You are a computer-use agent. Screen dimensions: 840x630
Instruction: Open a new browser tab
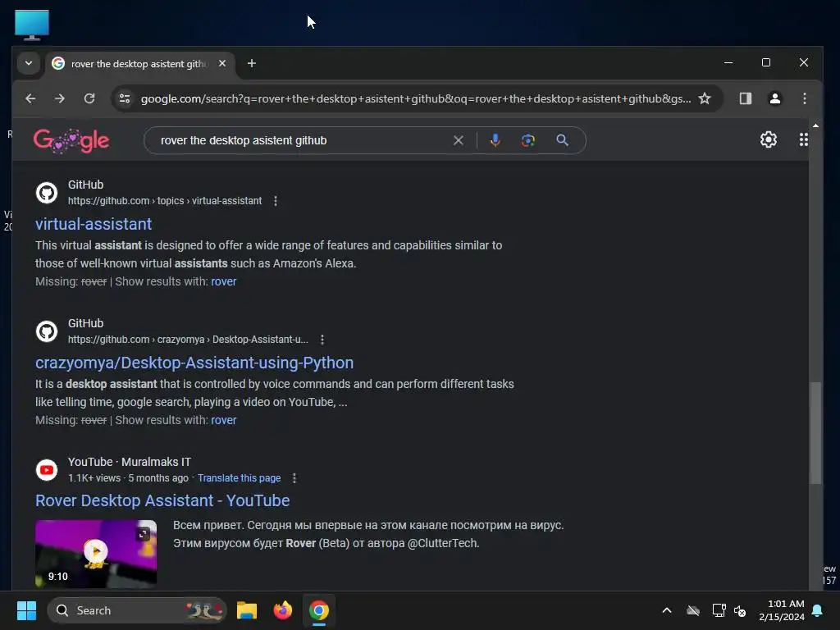251,63
